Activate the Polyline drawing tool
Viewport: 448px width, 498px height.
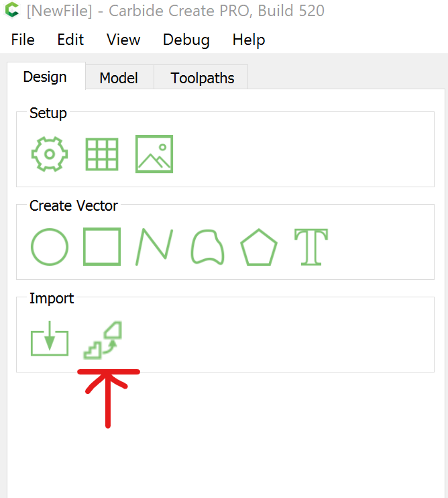pyautogui.click(x=154, y=247)
